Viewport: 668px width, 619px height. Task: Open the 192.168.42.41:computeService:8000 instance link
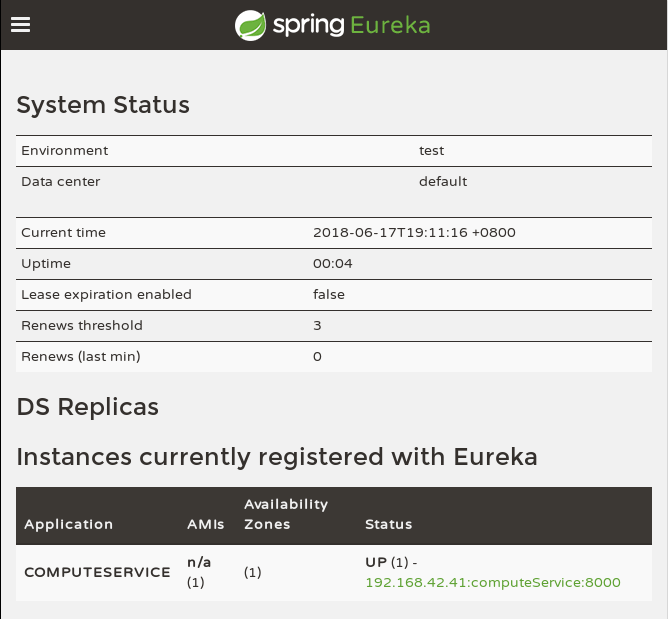point(492,583)
